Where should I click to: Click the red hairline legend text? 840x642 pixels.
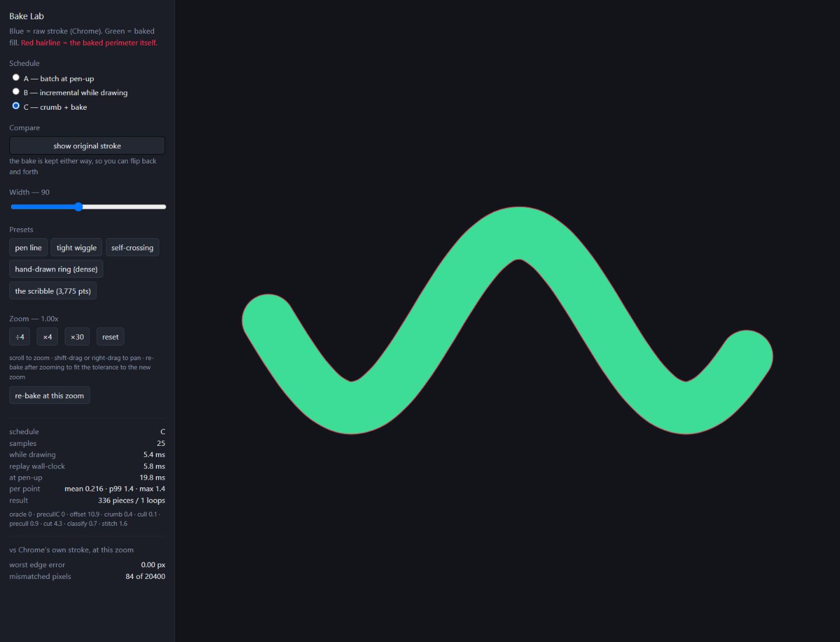(89, 43)
